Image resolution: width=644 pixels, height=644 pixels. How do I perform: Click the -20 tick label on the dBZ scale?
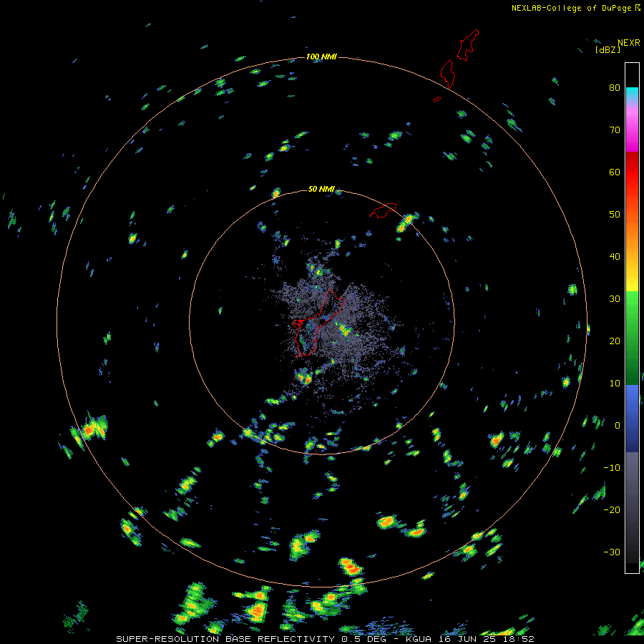pyautogui.click(x=612, y=510)
